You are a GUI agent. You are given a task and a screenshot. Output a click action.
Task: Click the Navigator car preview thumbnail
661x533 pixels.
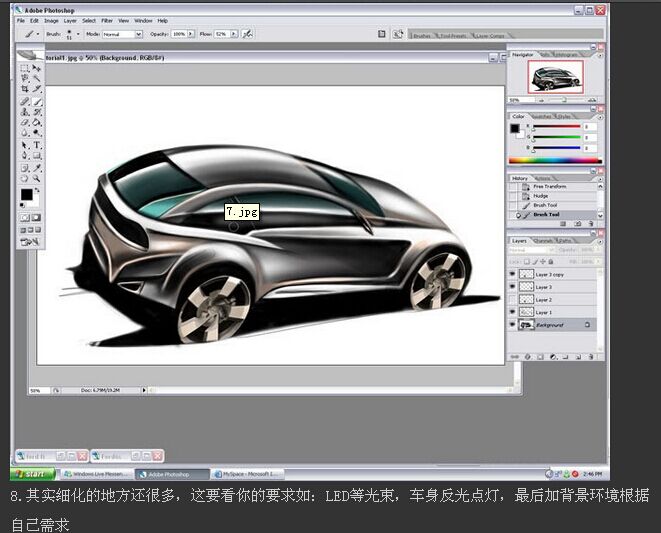(555, 77)
